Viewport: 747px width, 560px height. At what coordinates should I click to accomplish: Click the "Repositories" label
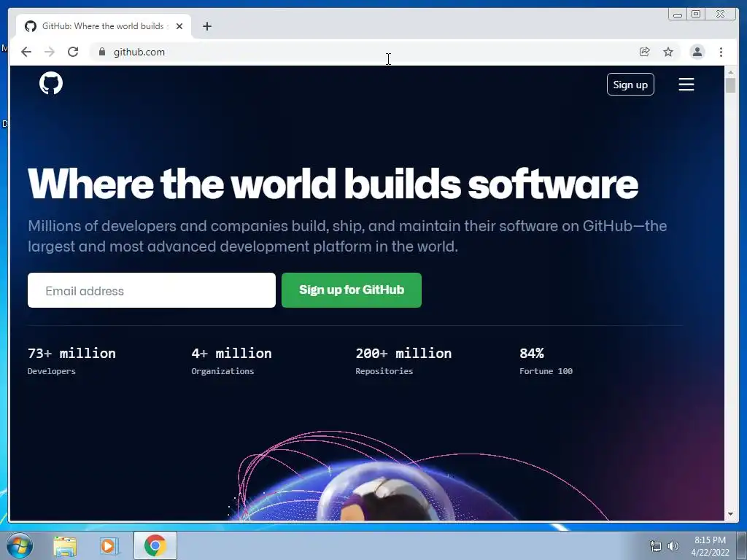[x=384, y=371]
